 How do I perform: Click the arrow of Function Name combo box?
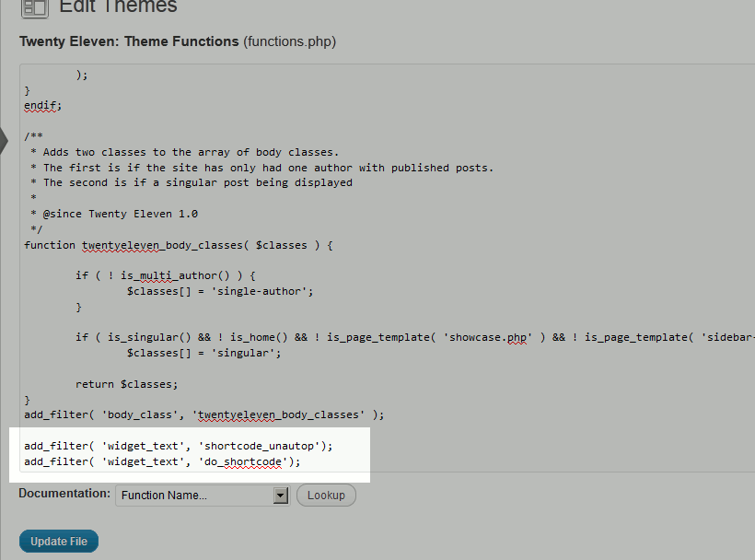[x=282, y=496]
